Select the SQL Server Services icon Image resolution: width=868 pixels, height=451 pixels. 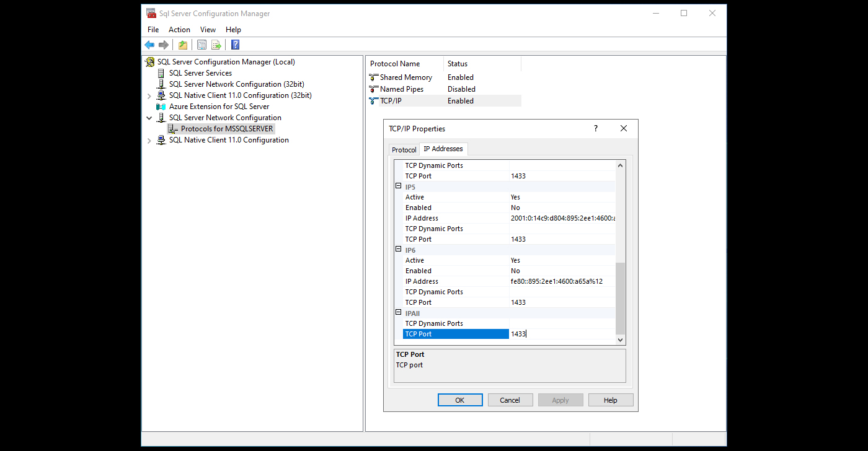click(x=161, y=73)
